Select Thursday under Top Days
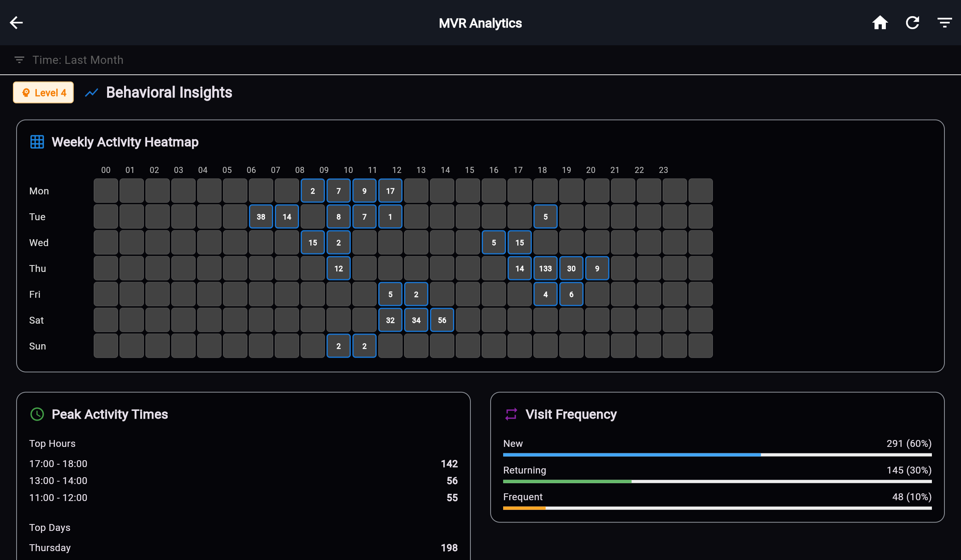This screenshot has height=560, width=961. 50,547
